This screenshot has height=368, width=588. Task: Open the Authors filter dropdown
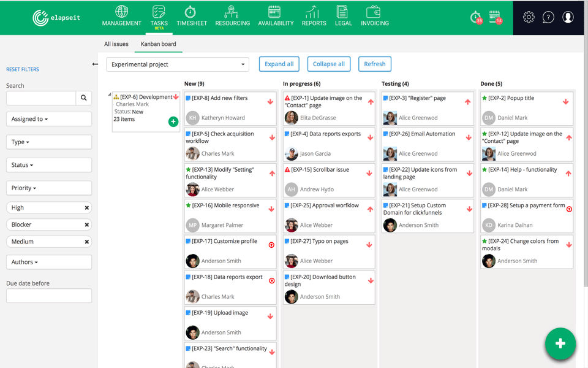coord(49,262)
